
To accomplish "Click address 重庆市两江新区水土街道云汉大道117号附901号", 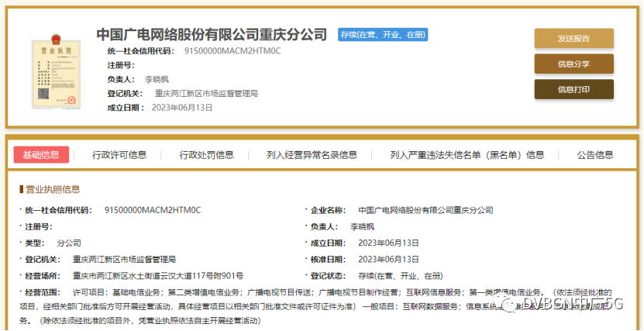I will 158,276.
